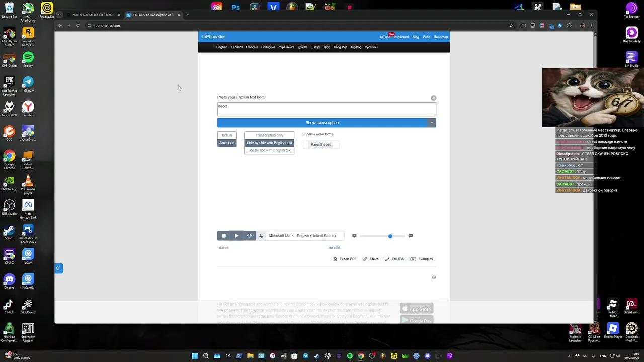Switch site language to Tiếng Việt
The width and height of the screenshot is (644, 362).
coord(340,47)
